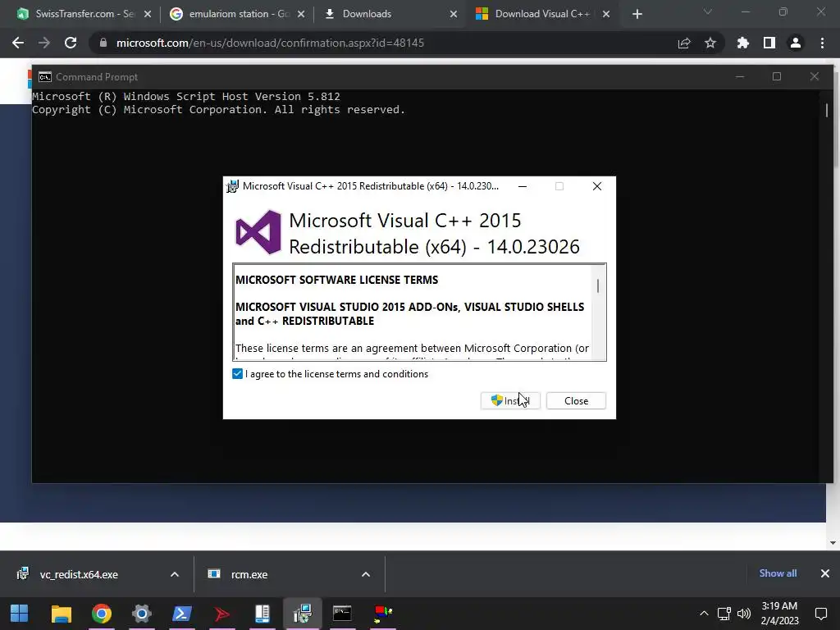Reload the current page
840x630 pixels.
(x=71, y=43)
